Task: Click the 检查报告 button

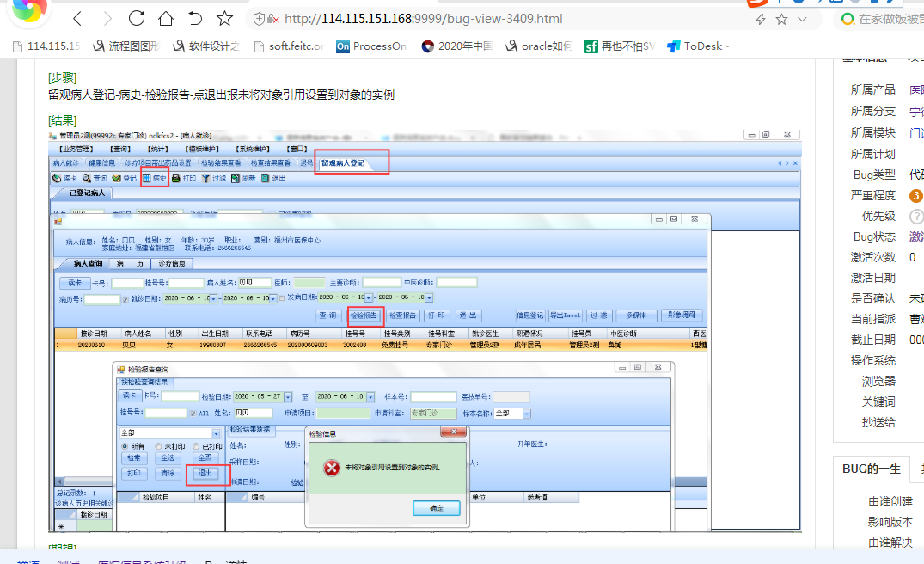Action: [x=402, y=316]
